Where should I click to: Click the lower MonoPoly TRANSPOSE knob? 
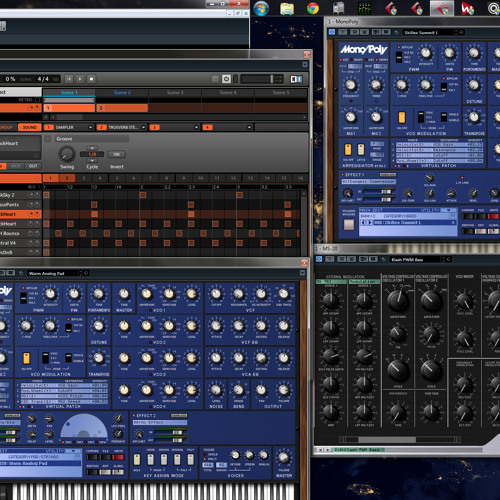[x=99, y=358]
